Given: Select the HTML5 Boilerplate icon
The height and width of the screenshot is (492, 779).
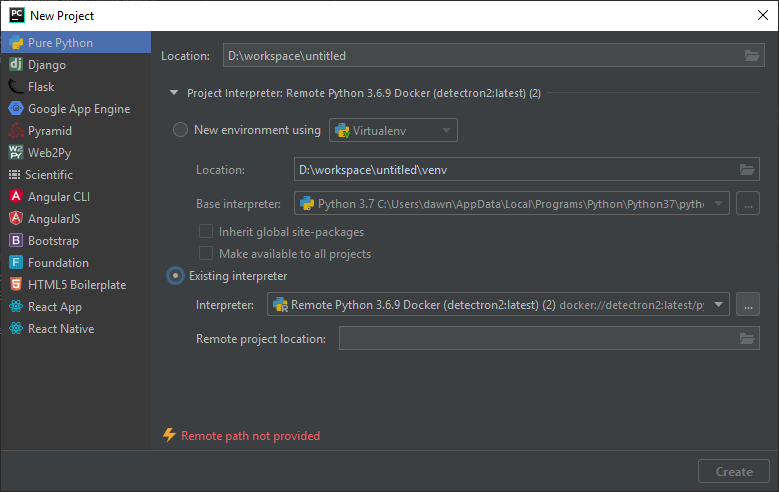Looking at the screenshot, I should pos(16,285).
